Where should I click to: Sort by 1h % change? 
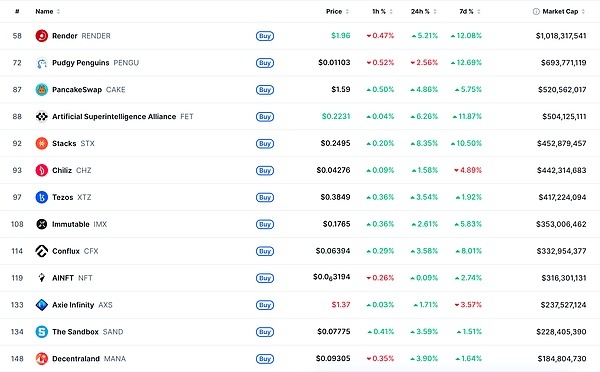[382, 11]
